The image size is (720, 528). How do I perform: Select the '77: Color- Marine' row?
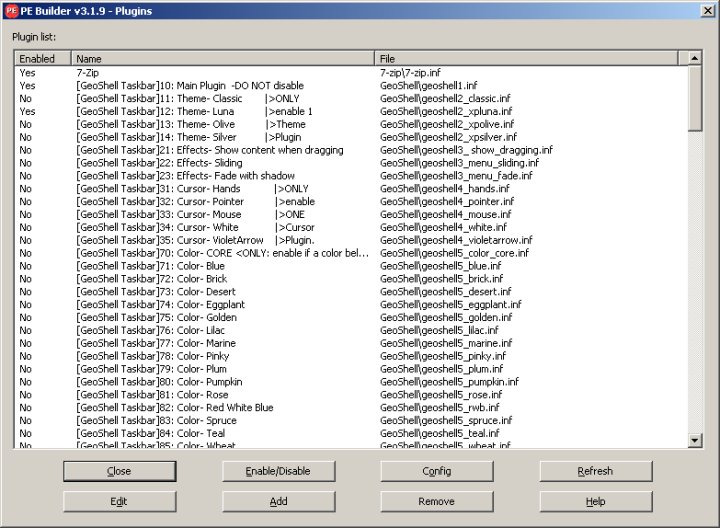[x=351, y=343]
